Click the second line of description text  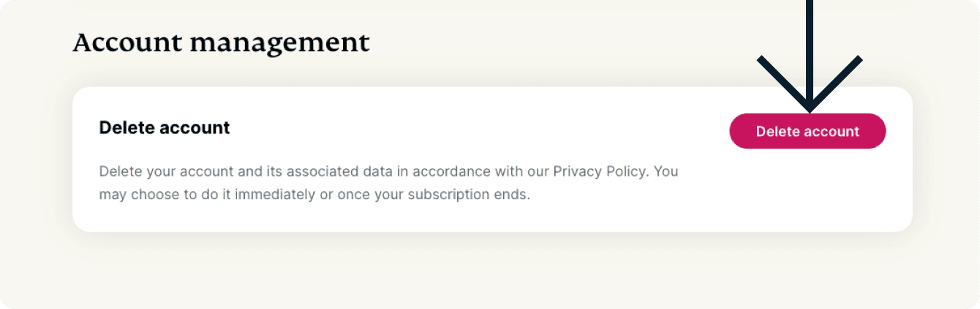pyautogui.click(x=314, y=196)
